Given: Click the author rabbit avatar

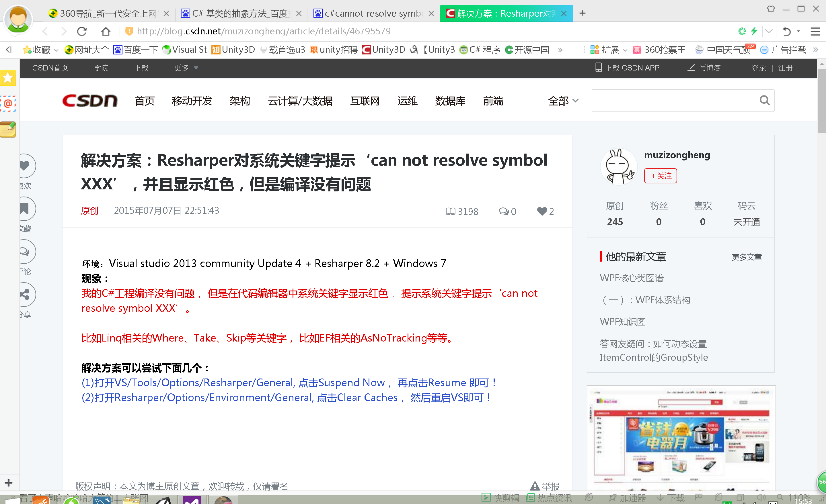Looking at the screenshot, I should click(619, 167).
